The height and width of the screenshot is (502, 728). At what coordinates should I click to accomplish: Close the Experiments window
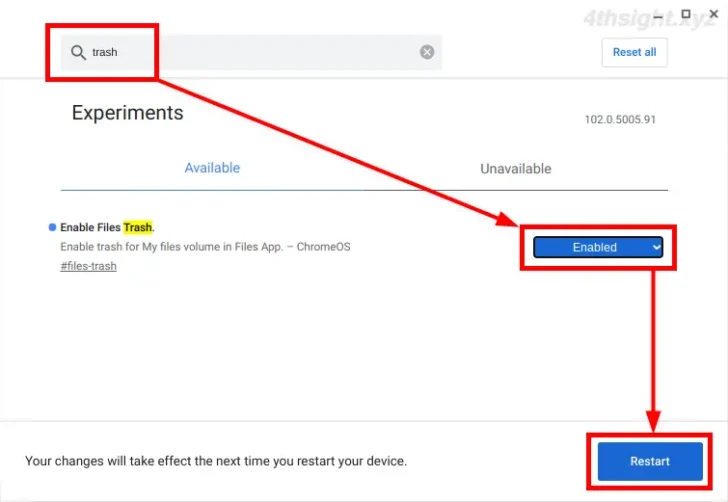[714, 14]
